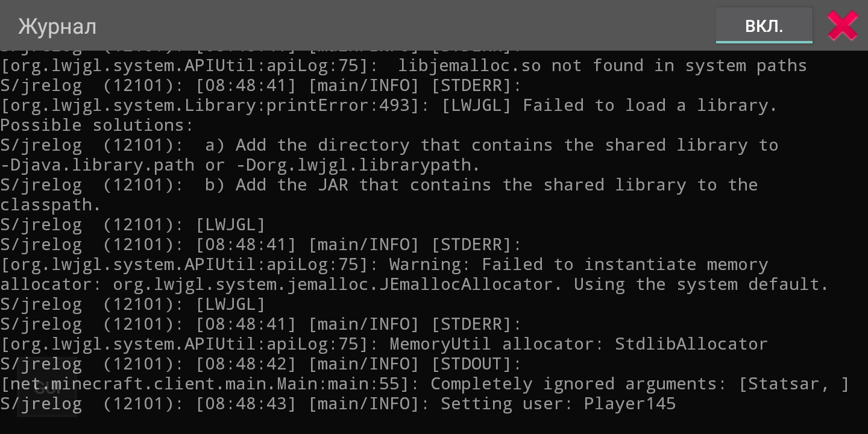Click the LWJGL 'Failed to load a library' entry

pos(389,105)
